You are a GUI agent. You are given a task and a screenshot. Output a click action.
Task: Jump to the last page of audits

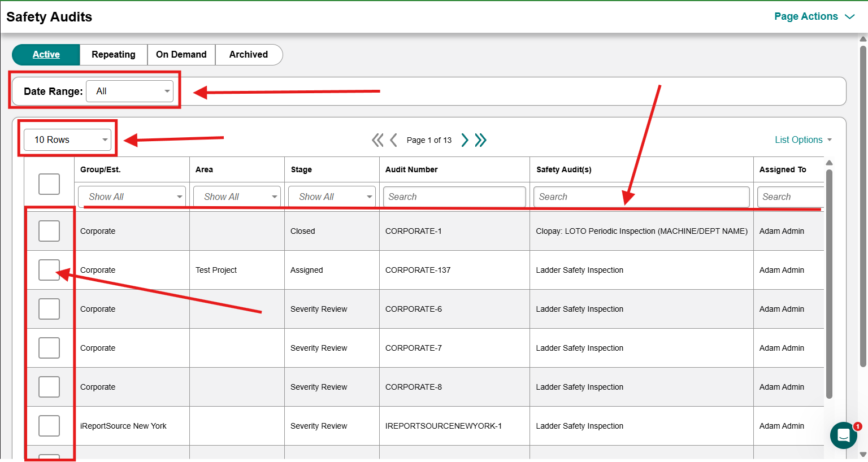(481, 140)
